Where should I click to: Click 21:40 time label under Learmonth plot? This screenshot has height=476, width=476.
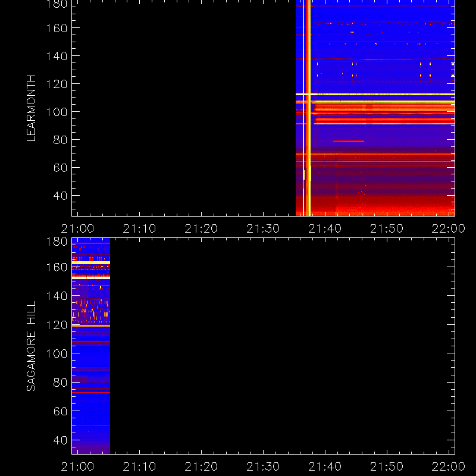pos(325,228)
